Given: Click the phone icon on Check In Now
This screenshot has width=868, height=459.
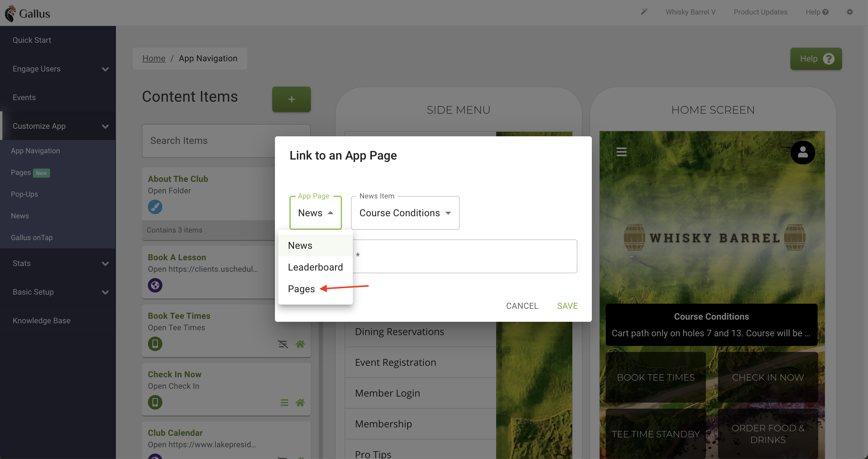Looking at the screenshot, I should [x=155, y=402].
